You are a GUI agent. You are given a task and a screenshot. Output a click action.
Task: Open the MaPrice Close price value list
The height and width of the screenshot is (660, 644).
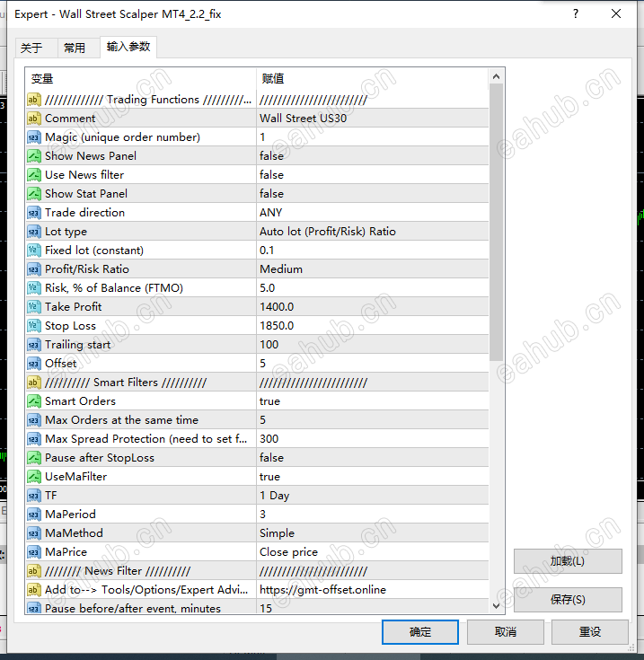click(373, 552)
